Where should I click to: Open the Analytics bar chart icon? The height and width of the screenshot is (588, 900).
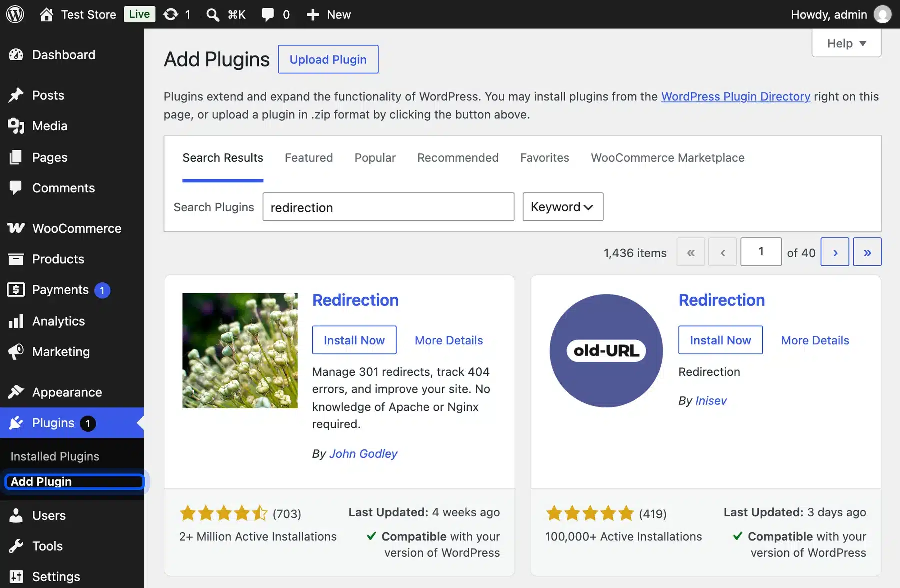(16, 321)
